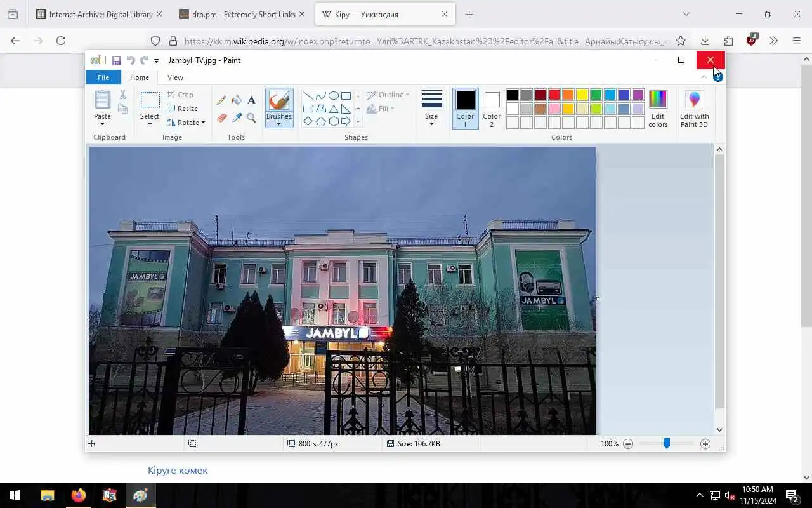This screenshot has width=812, height=508.
Task: Choose the Oval shape
Action: click(333, 96)
